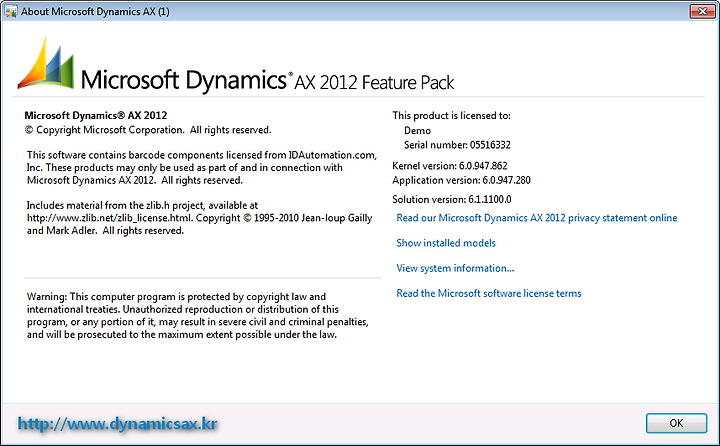Select the Serial number: 05516332 text
The image size is (720, 446).
[x=457, y=145]
